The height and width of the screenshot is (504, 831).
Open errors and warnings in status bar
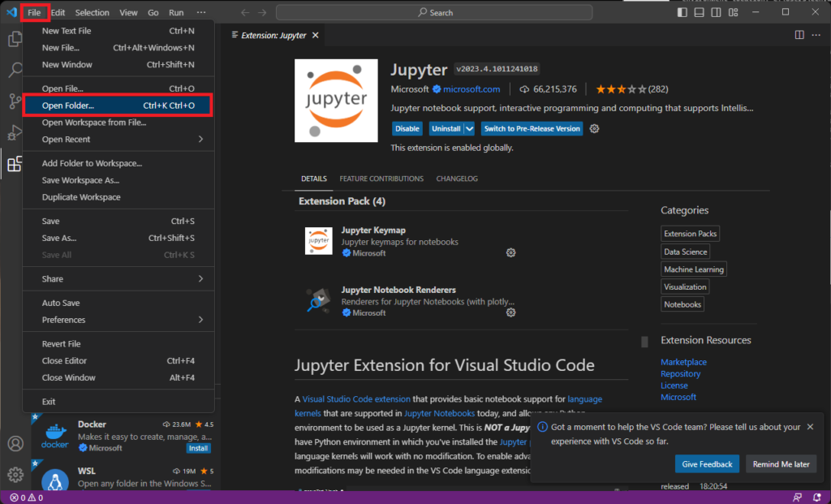(27, 498)
